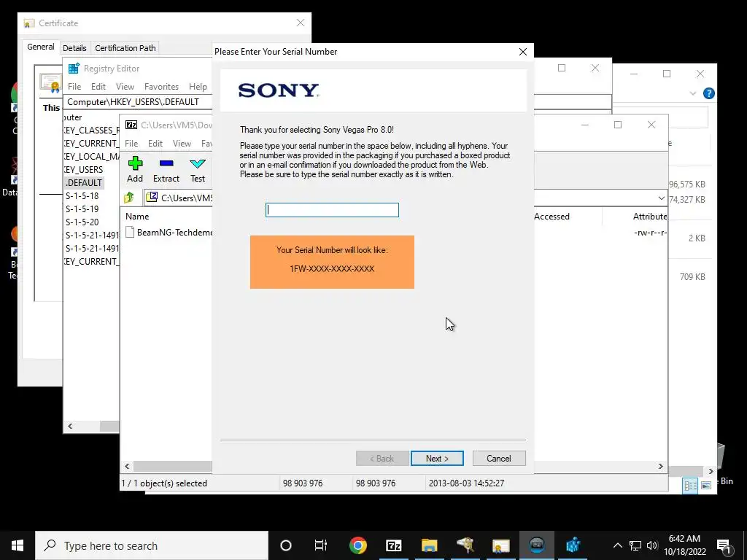747x560 pixels.
Task: Click the Cortana circle icon
Action: point(286,545)
